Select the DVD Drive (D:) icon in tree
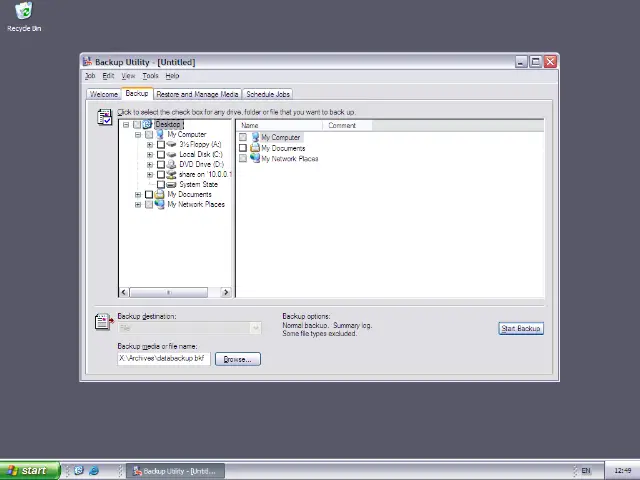Screen dimensions: 640x480 (x=172, y=164)
